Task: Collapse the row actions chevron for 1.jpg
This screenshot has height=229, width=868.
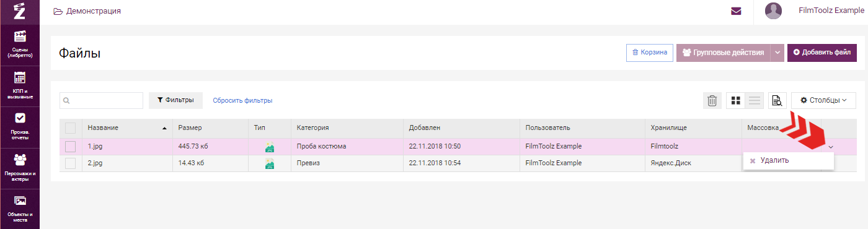Action: click(x=830, y=147)
